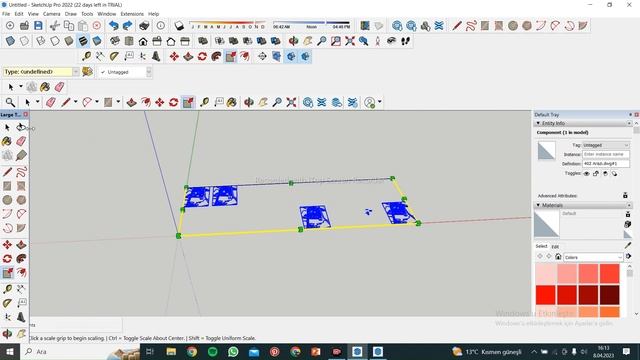Activate the Walk footprints tool

coord(405,41)
